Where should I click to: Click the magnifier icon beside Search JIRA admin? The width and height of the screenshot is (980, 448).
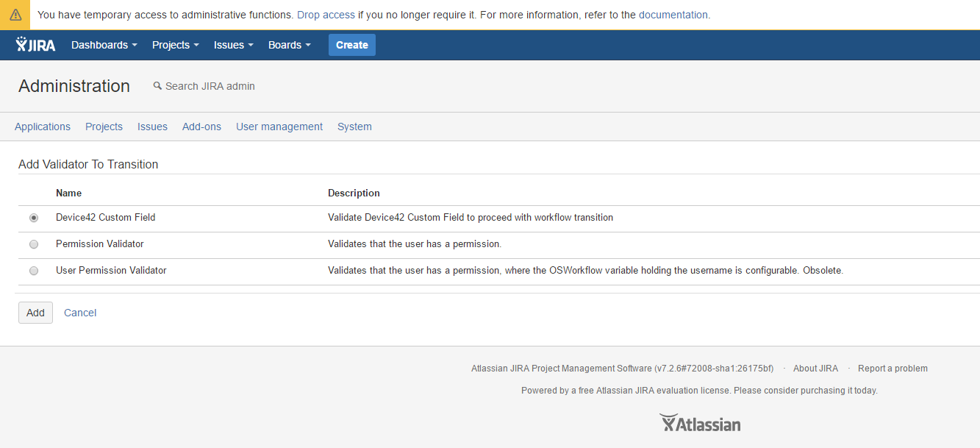157,86
